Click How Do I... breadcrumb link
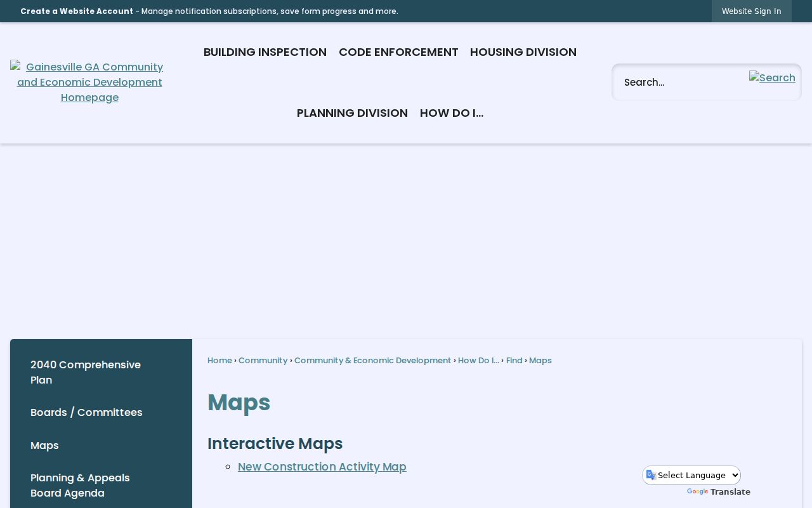The image size is (812, 508). pyautogui.click(x=478, y=360)
